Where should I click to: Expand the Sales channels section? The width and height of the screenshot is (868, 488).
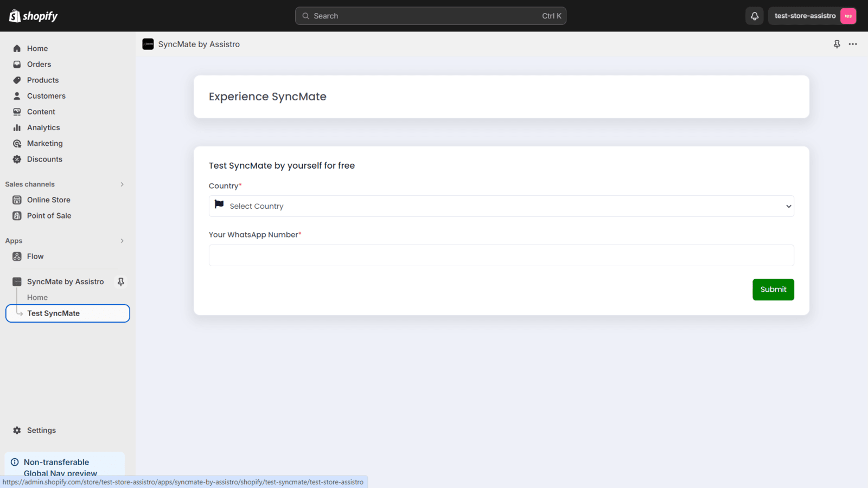[x=122, y=184]
